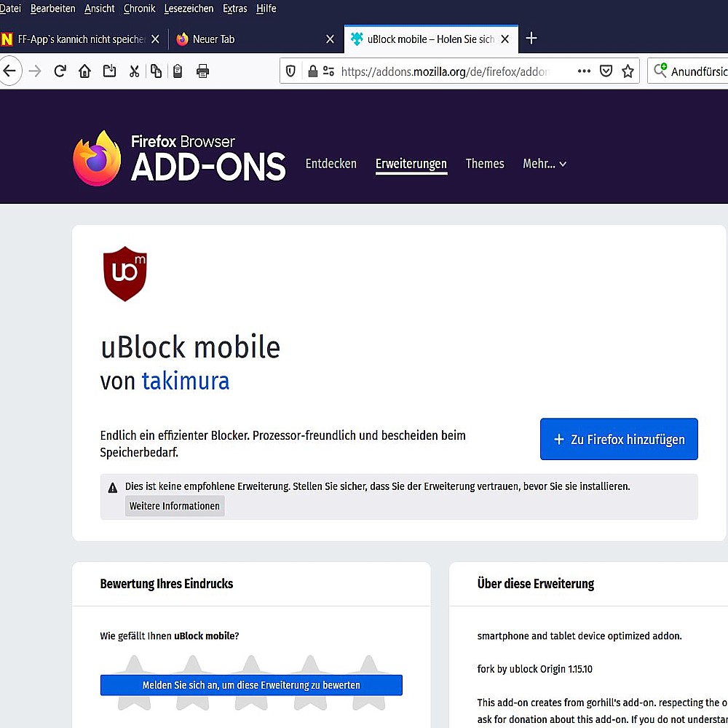
Task: Click the uBlock mobile shield icon
Action: tap(124, 274)
